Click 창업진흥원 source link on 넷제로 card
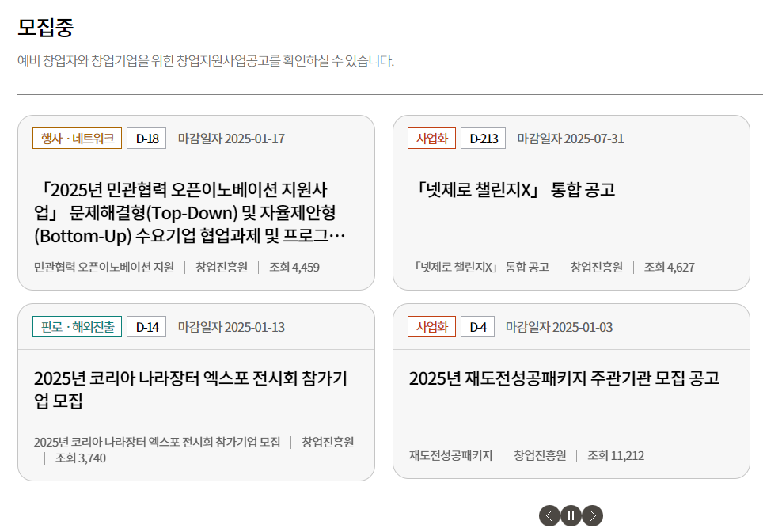Screen dimensions: 763x532 tap(595, 267)
